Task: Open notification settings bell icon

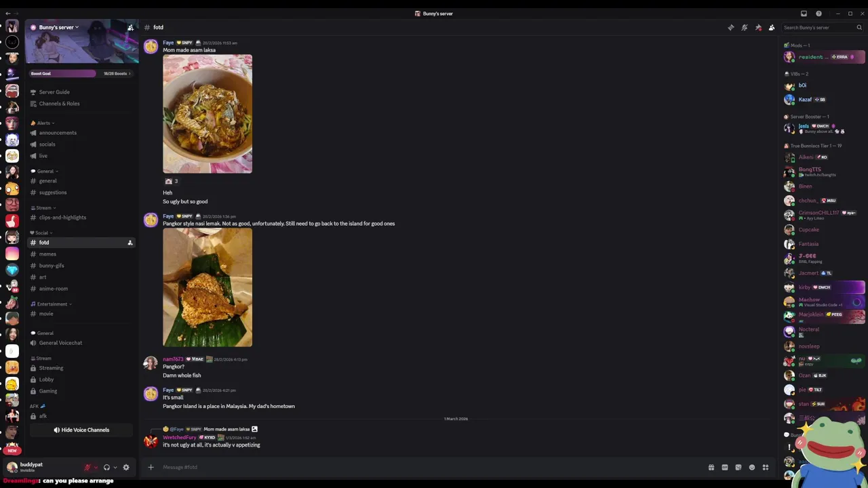Action: click(x=744, y=28)
